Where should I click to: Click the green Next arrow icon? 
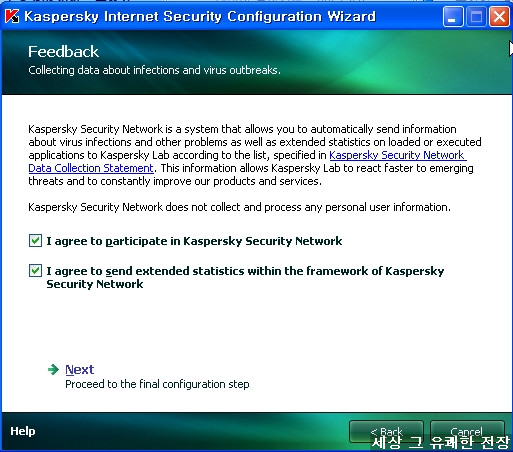tap(53, 369)
